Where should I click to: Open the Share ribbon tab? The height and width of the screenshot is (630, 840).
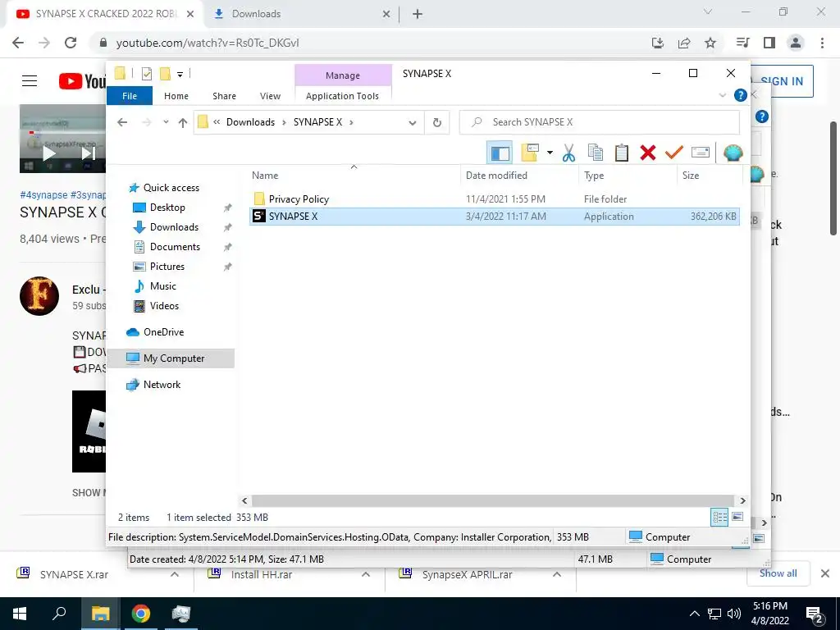click(x=224, y=96)
